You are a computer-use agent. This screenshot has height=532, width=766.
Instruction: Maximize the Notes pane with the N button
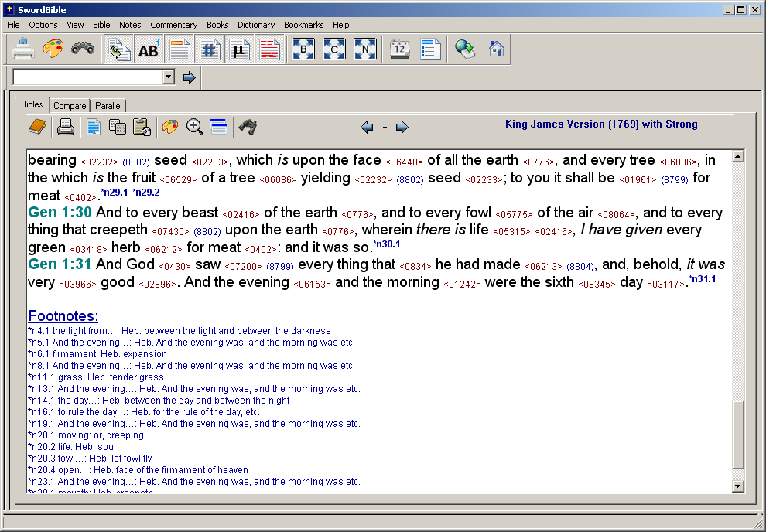[365, 49]
